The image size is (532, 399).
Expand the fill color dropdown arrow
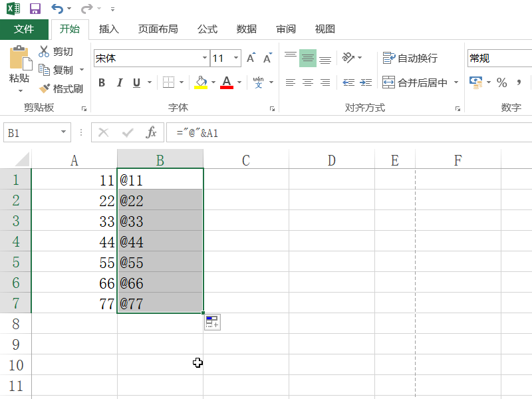(x=213, y=82)
